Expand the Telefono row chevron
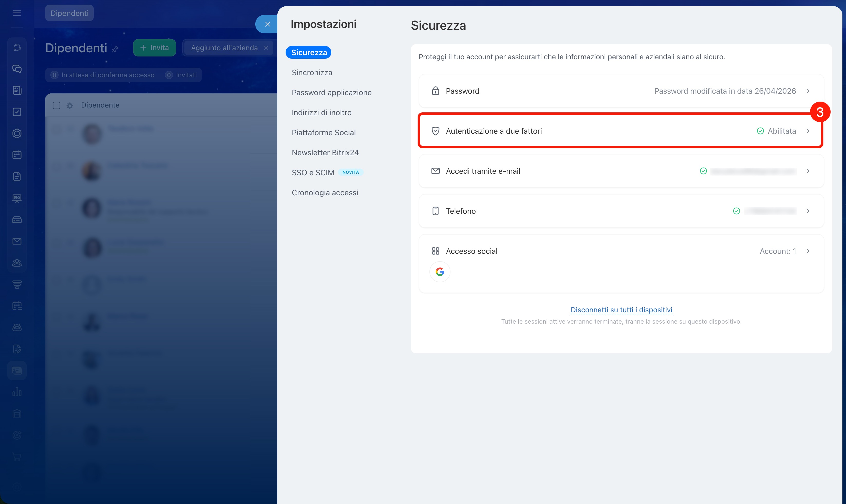This screenshot has height=504, width=846. (x=807, y=211)
